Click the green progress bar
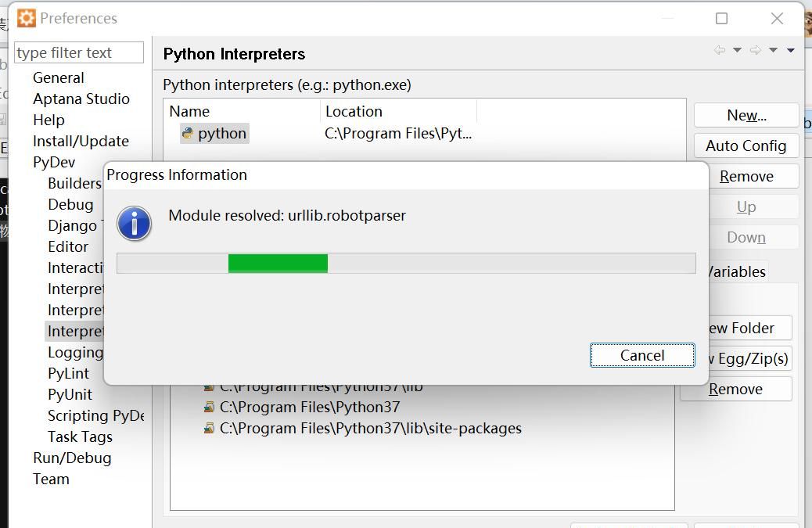 click(x=278, y=263)
